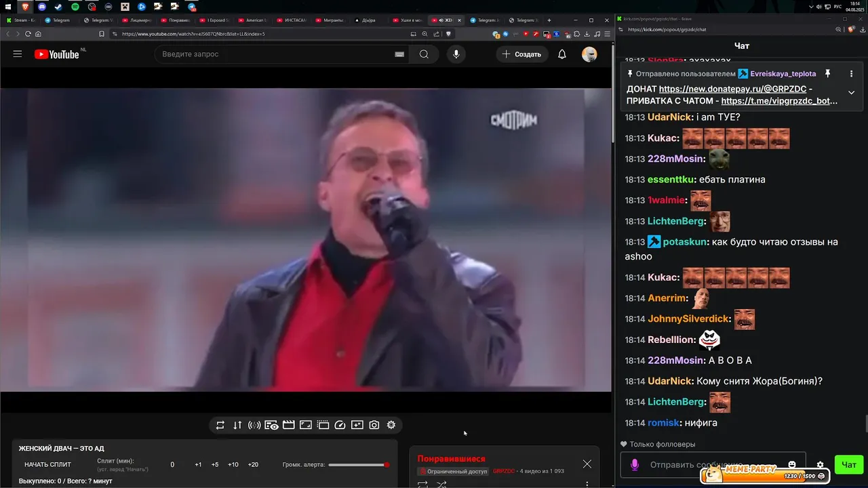Open the YouTube account avatar menu
This screenshot has width=868, height=488.
coord(589,54)
